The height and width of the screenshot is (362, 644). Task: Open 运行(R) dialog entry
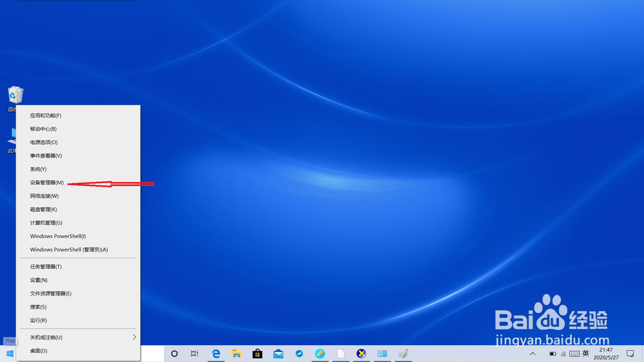(x=78, y=320)
